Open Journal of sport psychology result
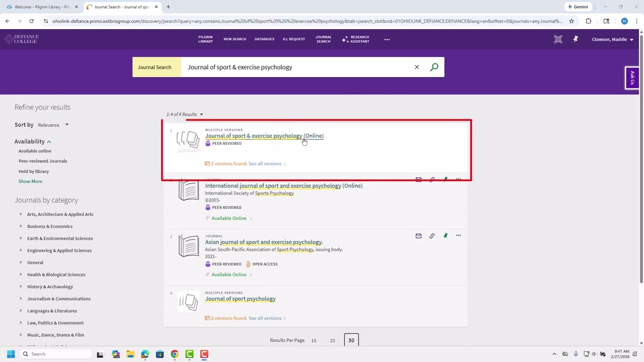This screenshot has width=644, height=362. tap(240, 299)
